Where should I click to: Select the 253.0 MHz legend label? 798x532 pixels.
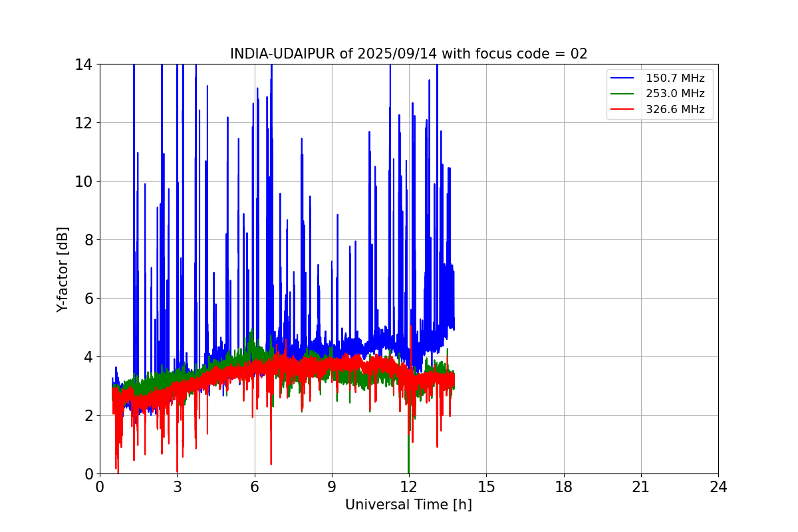tap(675, 94)
